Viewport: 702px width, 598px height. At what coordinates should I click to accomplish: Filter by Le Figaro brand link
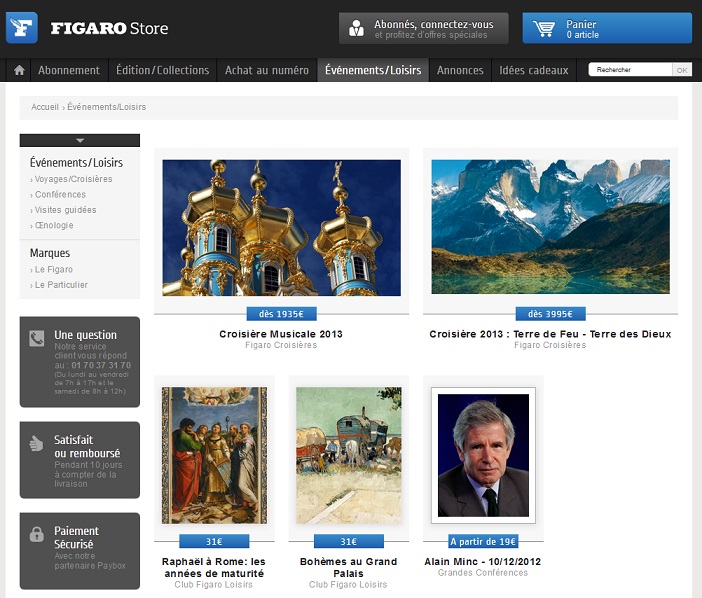(x=53, y=269)
